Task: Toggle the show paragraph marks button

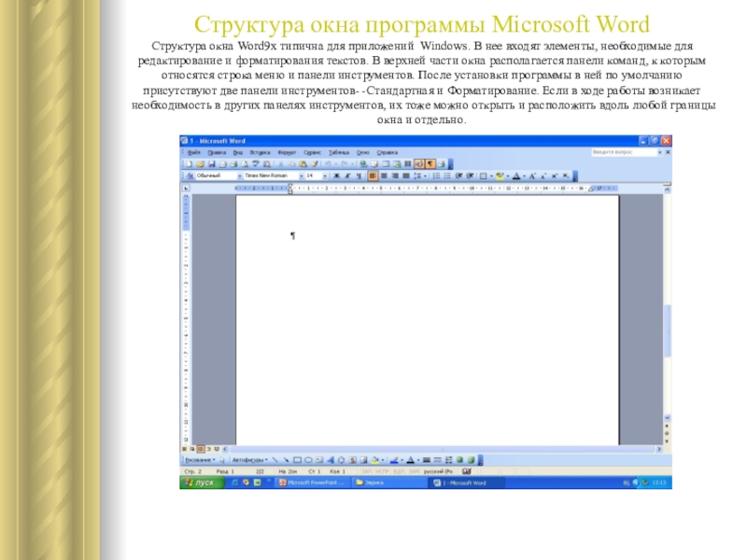Action: click(x=430, y=164)
